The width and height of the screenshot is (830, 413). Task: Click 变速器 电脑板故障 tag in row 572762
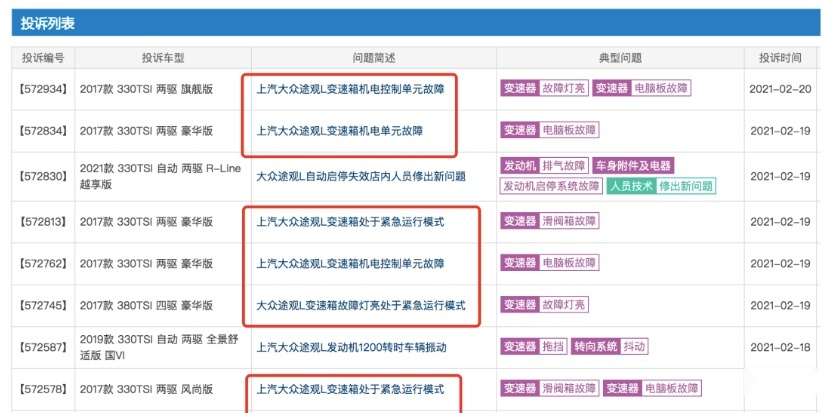point(549,263)
